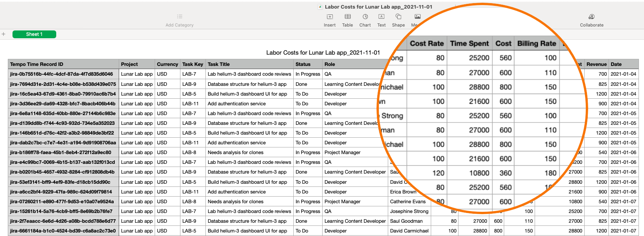Screen dimensions: 644x236
Task: Select the Catherine Evans cell
Action: 409,201
